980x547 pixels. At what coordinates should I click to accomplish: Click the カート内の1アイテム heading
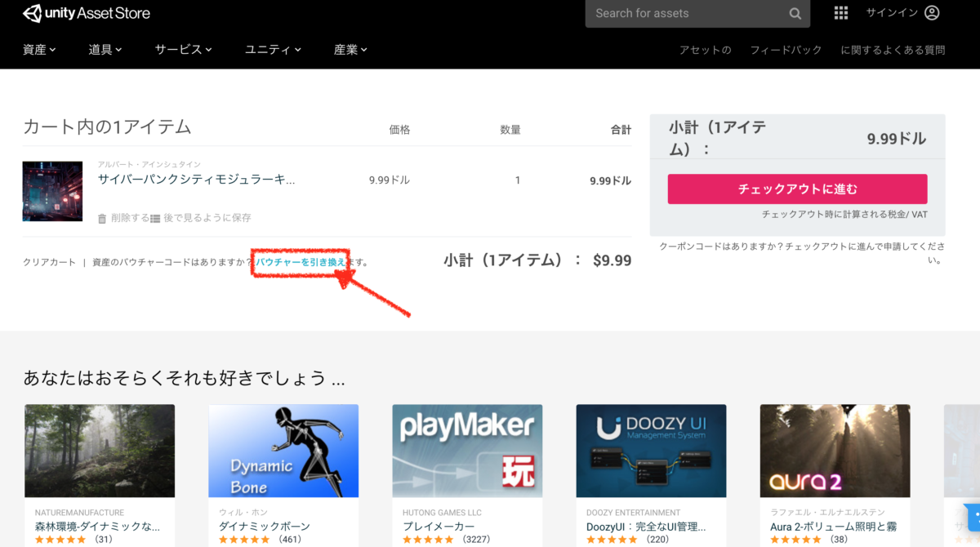(107, 127)
